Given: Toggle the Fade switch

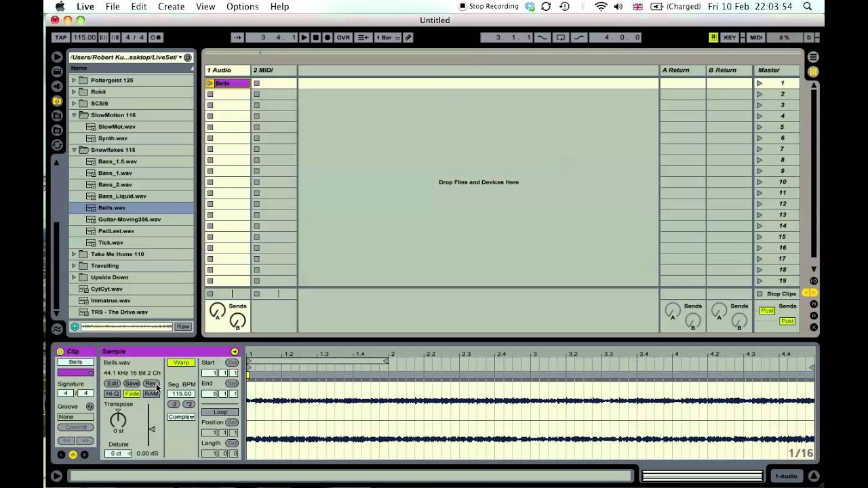Looking at the screenshot, I should (x=132, y=394).
